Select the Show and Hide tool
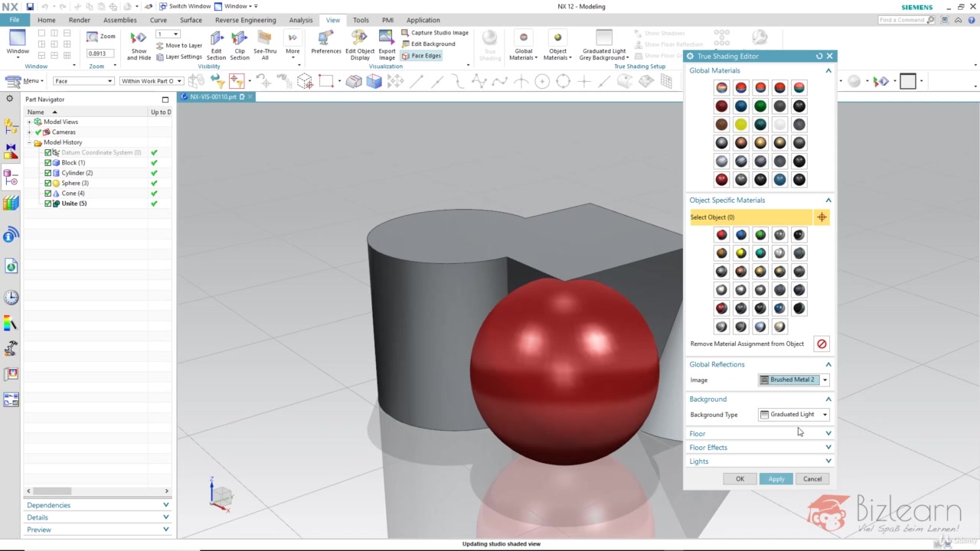980x551 pixels. click(139, 44)
